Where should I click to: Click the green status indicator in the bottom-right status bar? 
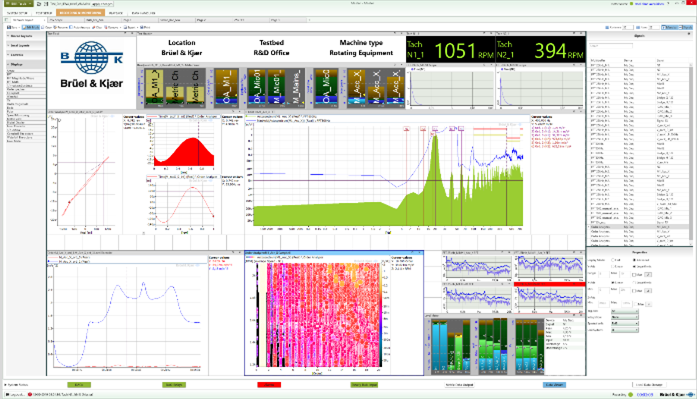(630, 395)
